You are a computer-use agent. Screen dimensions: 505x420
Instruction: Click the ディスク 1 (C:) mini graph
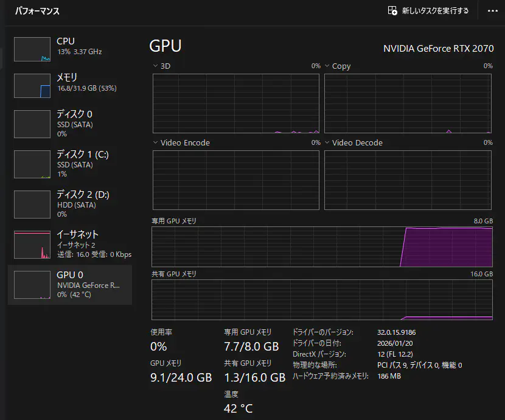[x=32, y=164]
